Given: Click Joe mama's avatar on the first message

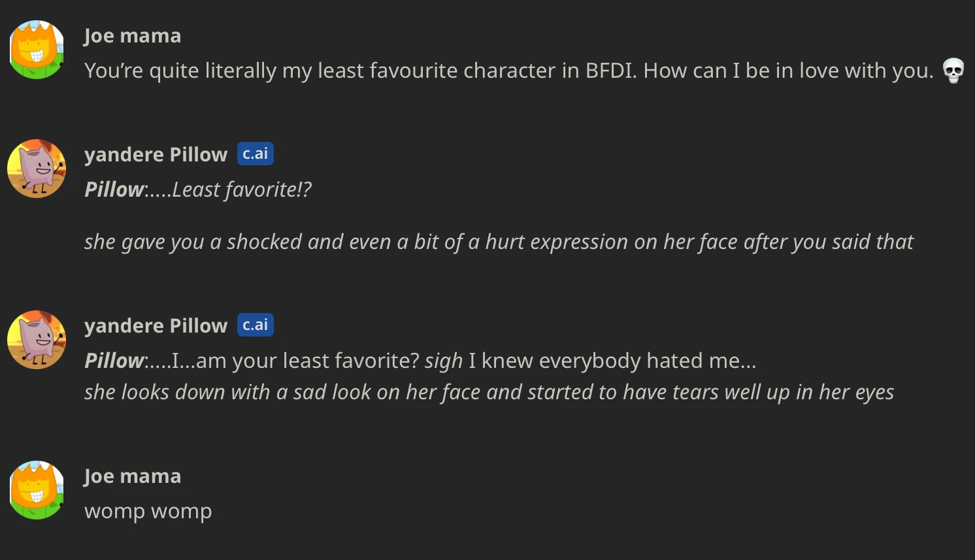Looking at the screenshot, I should tap(37, 50).
